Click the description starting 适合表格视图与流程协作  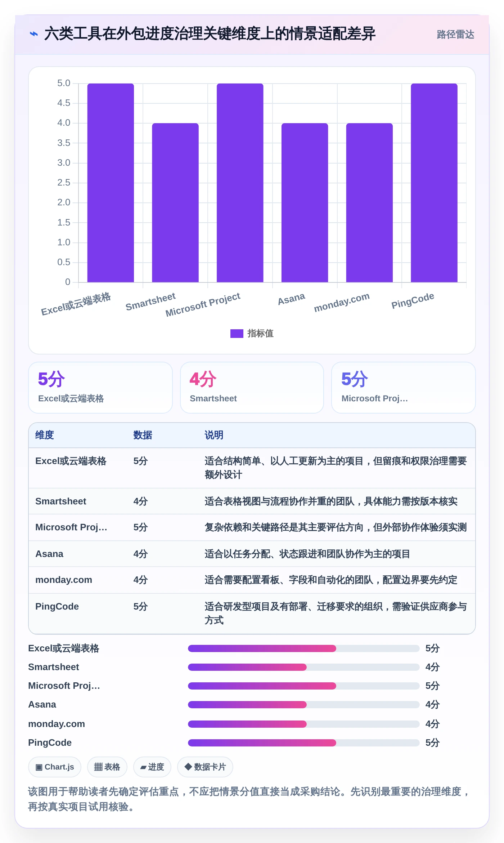[x=331, y=501]
